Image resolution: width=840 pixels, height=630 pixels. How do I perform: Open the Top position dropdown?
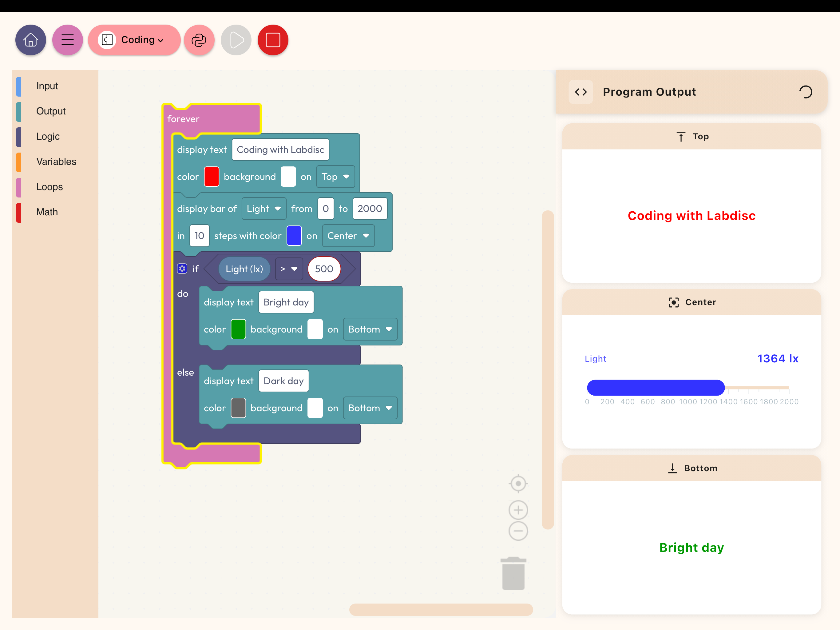click(335, 177)
